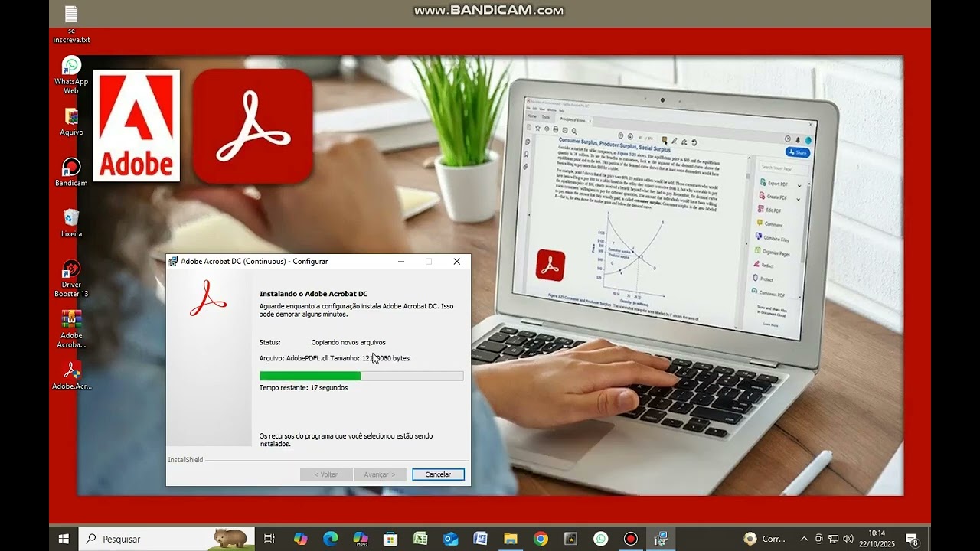Click the 'Instalando o Adobe Acrobat DC' heading
Image resolution: width=980 pixels, height=551 pixels.
pos(313,294)
